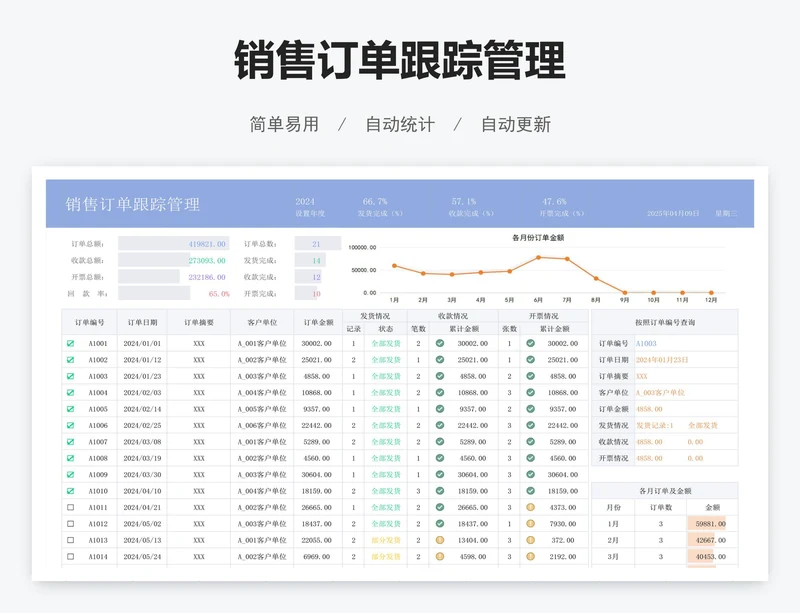
Task: Check the empty box beside order A1014
Action: 70,556
